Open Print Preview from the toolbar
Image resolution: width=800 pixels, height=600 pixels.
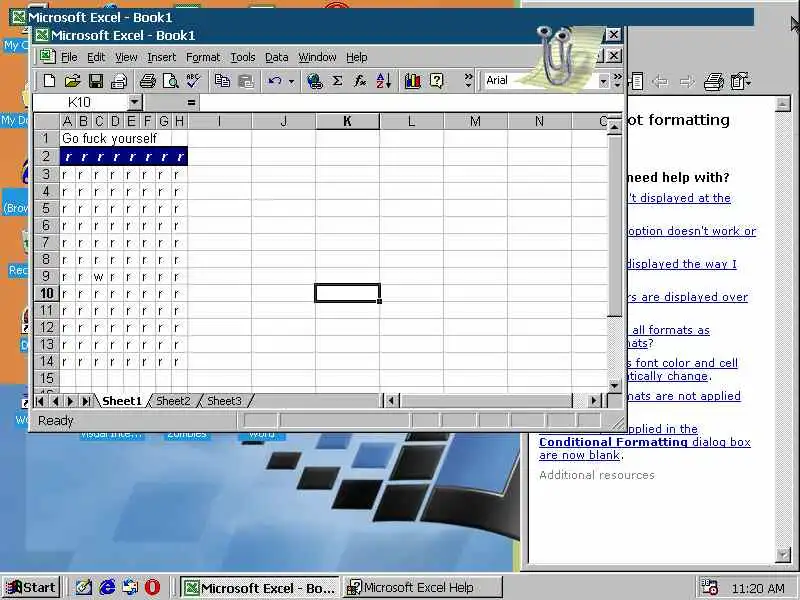(170, 81)
